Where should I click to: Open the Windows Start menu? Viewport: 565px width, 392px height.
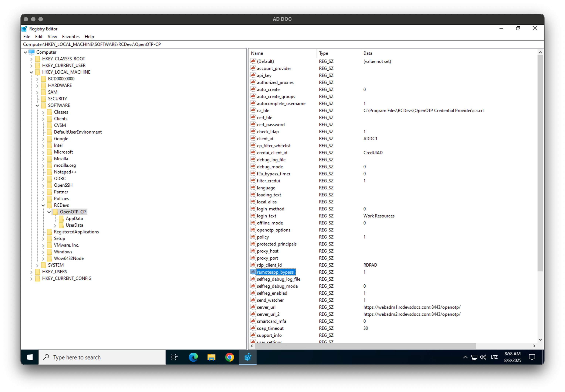[x=30, y=357]
